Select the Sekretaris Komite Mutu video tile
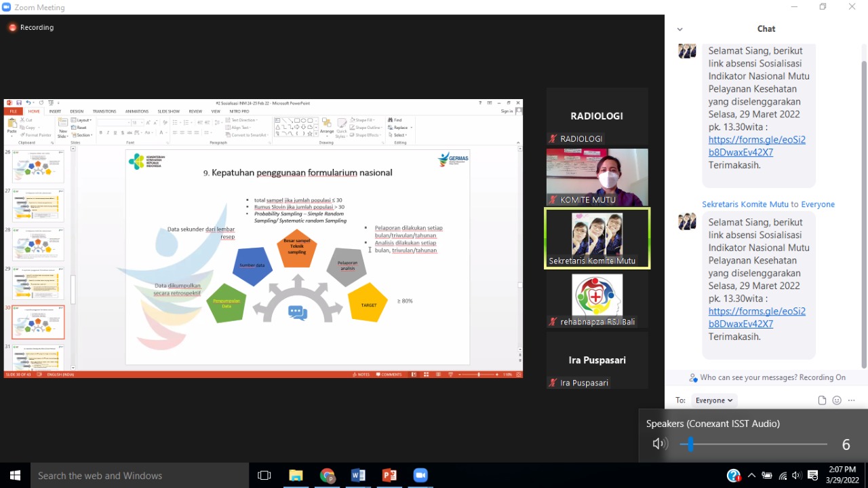The image size is (868, 488). (x=597, y=238)
